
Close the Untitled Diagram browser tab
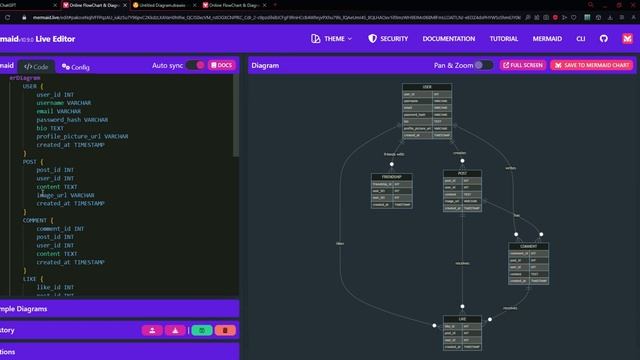pyautogui.click(x=194, y=5)
